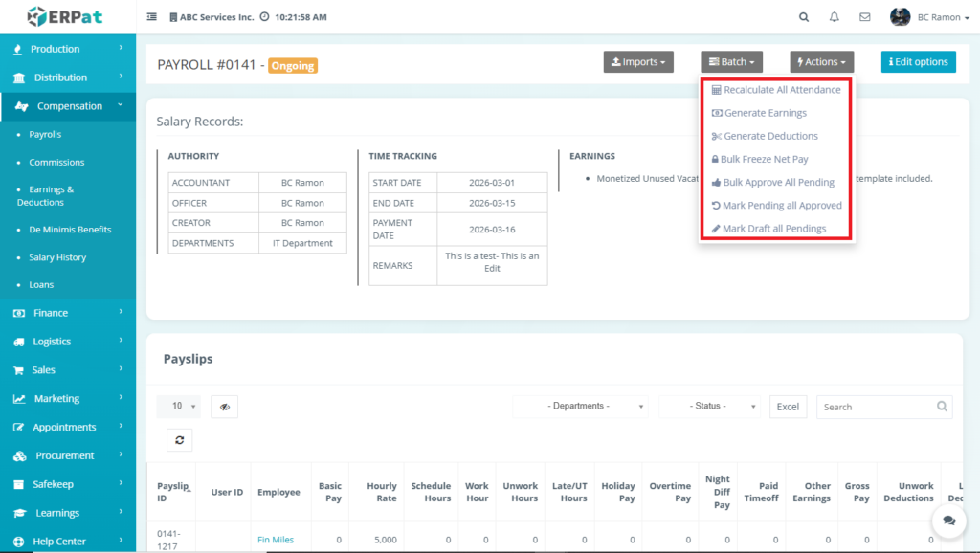Open the Fin Miles employee link
Viewport: 980px width, 553px height.
(x=276, y=540)
